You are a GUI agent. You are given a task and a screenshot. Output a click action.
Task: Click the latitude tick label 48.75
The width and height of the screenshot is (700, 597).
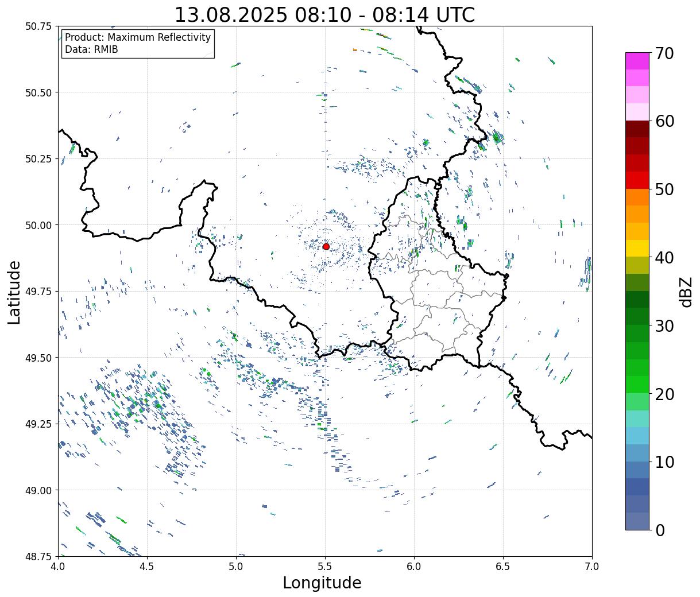[38, 556]
